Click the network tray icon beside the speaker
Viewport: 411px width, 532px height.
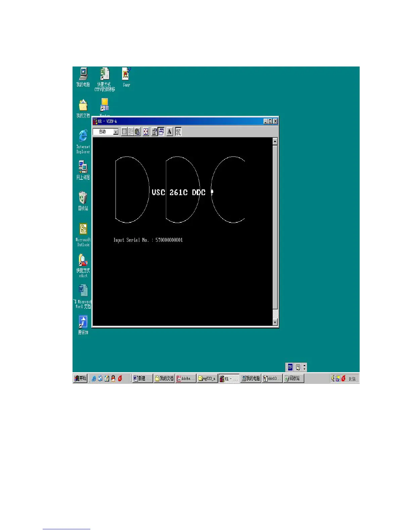coord(338,379)
